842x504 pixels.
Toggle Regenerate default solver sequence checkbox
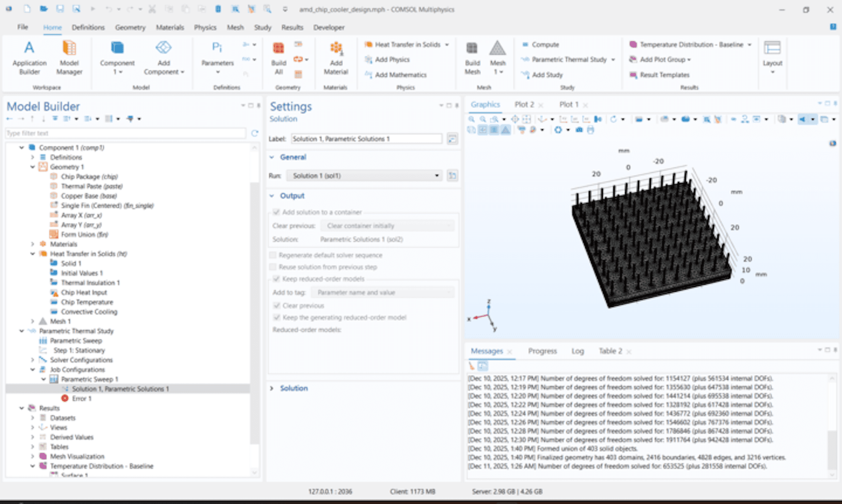(273, 255)
